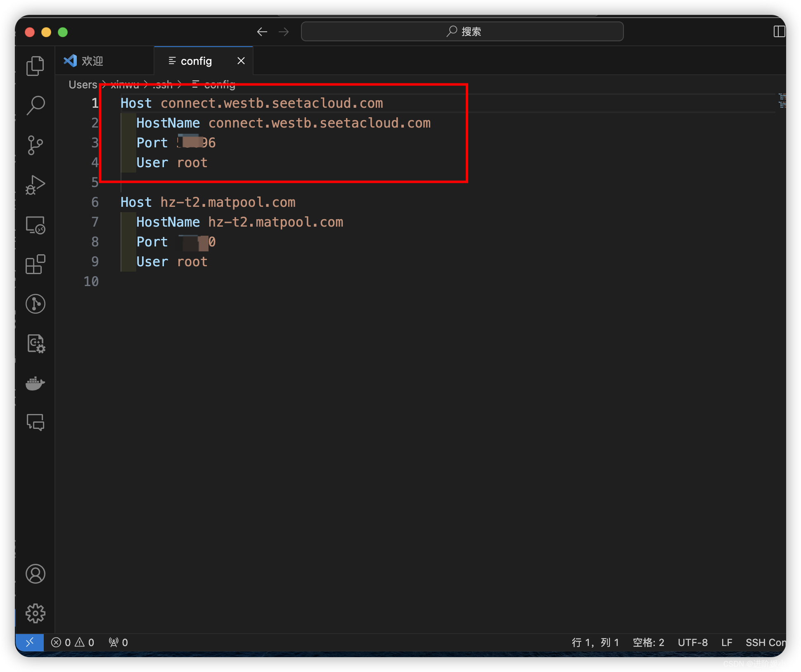Viewport: 801px width, 672px height.
Task: Click the Port text on line 8
Action: (152, 242)
